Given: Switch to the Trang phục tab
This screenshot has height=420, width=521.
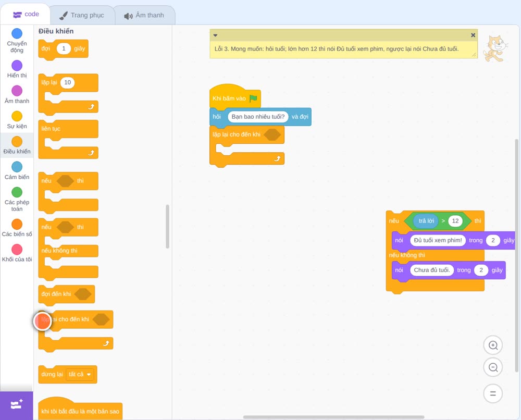Looking at the screenshot, I should [x=82, y=15].
